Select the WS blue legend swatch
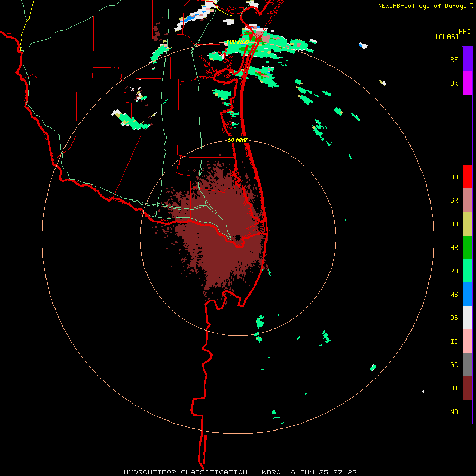Viewport: 476px width, 476px height. (x=467, y=294)
